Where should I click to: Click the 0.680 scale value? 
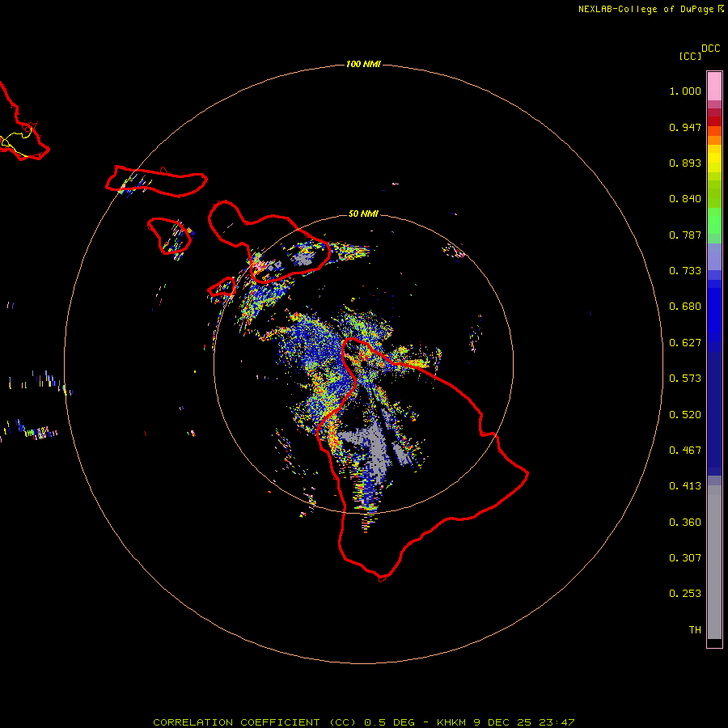pyautogui.click(x=685, y=307)
